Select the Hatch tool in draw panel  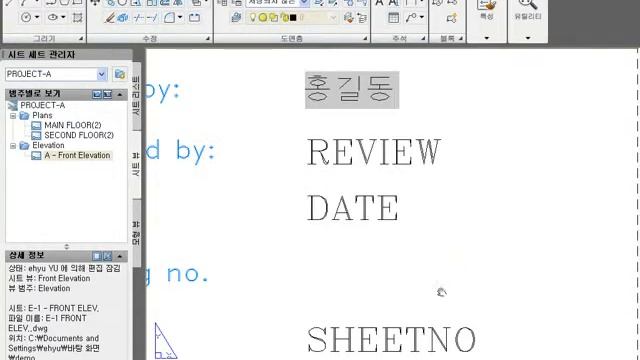click(x=77, y=18)
